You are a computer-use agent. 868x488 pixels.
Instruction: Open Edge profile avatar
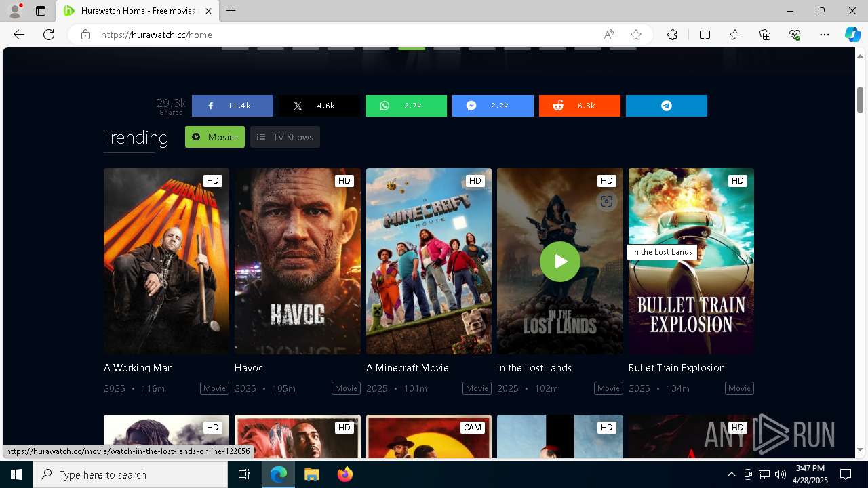click(x=15, y=11)
